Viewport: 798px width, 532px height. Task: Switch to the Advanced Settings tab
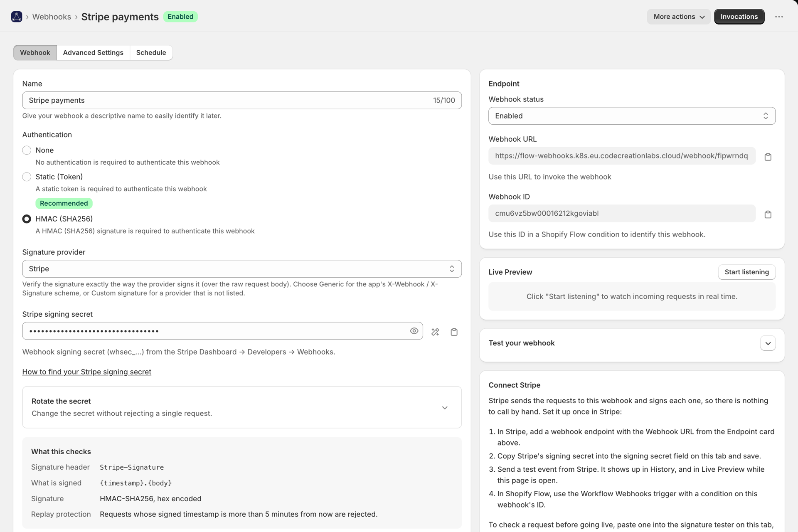click(x=93, y=53)
